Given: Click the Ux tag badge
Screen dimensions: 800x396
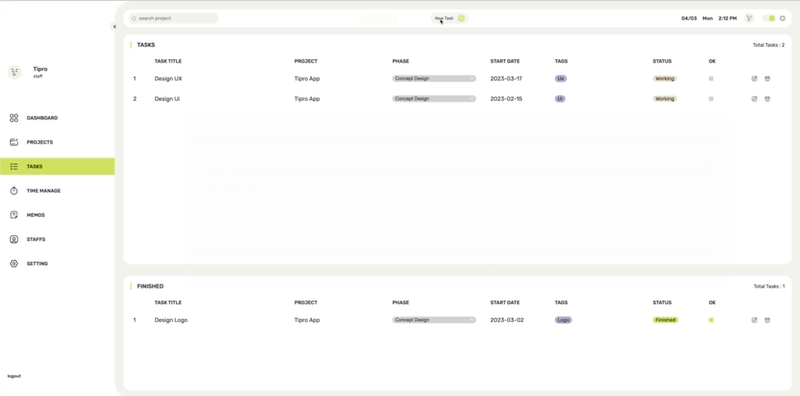Looking at the screenshot, I should click(x=561, y=79).
